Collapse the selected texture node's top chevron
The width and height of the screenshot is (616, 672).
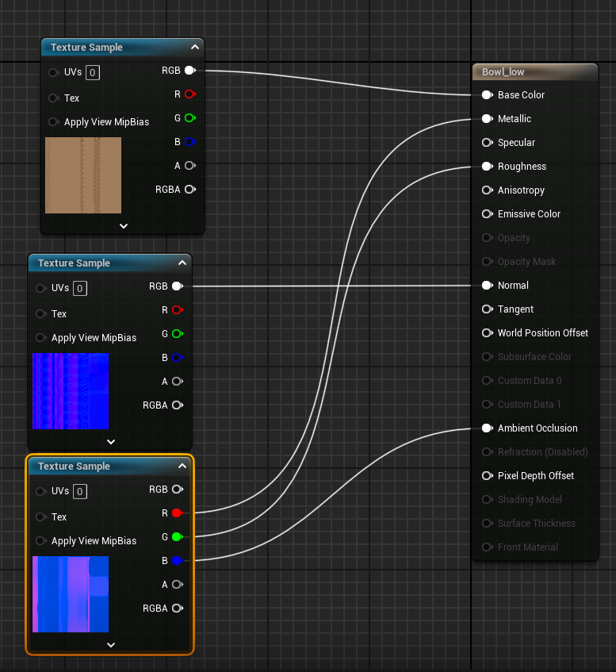pos(182,466)
